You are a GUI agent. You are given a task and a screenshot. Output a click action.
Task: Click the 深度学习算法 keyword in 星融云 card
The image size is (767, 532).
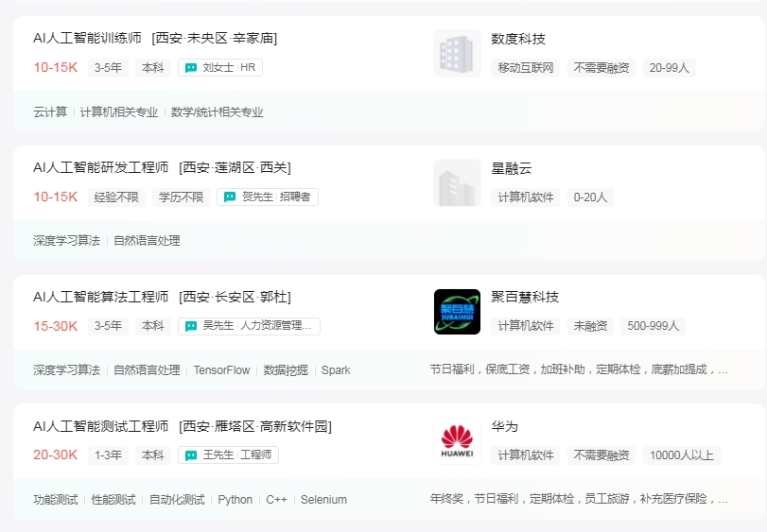[66, 241]
